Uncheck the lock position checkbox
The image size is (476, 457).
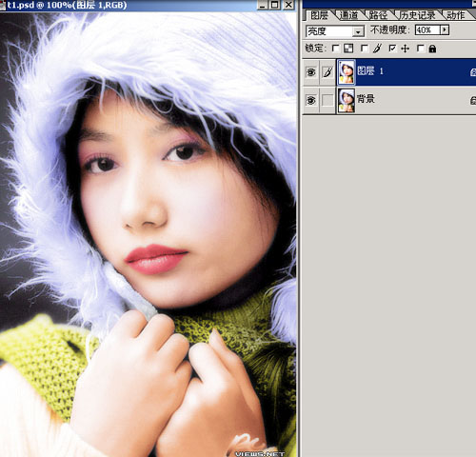coord(392,49)
